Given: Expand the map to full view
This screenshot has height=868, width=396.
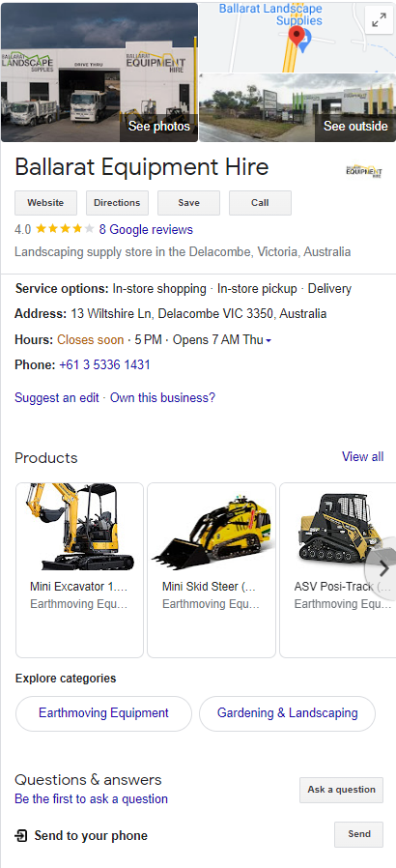Looking at the screenshot, I should pos(379,21).
